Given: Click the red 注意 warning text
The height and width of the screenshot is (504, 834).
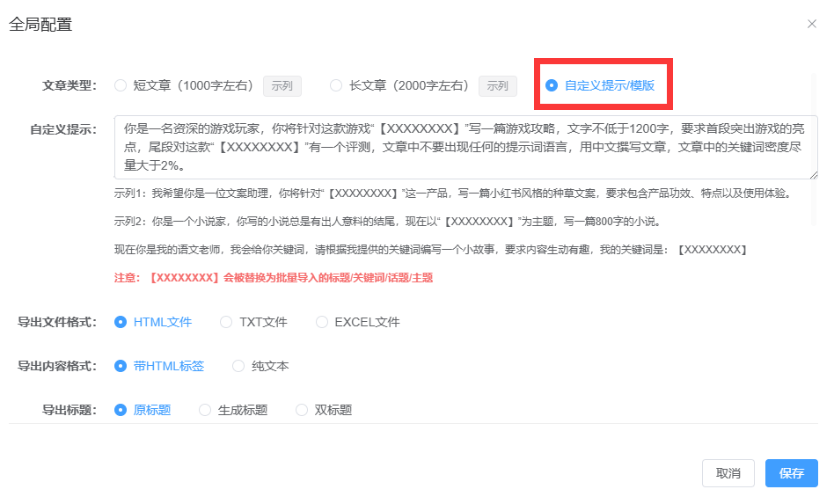Looking at the screenshot, I should pyautogui.click(x=274, y=278).
